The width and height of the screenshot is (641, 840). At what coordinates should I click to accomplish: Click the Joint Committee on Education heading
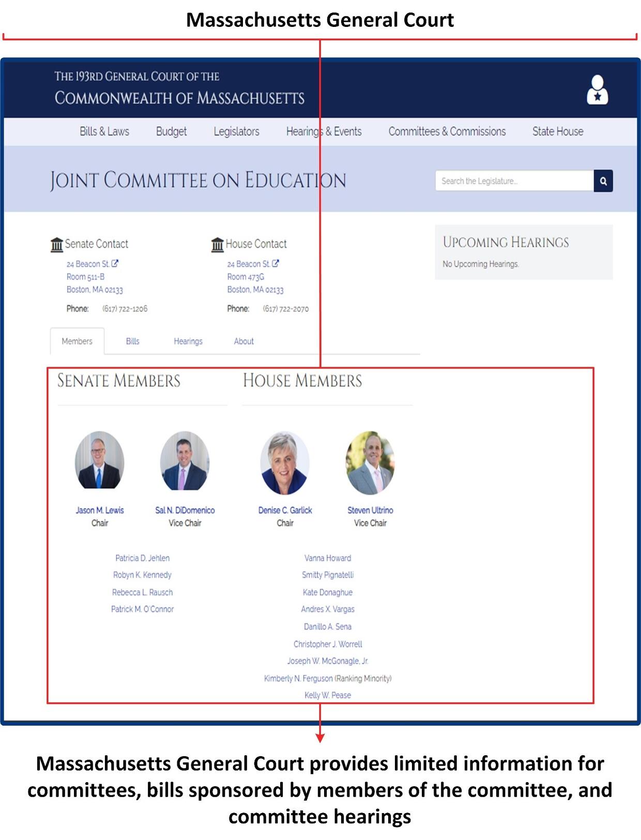click(198, 180)
